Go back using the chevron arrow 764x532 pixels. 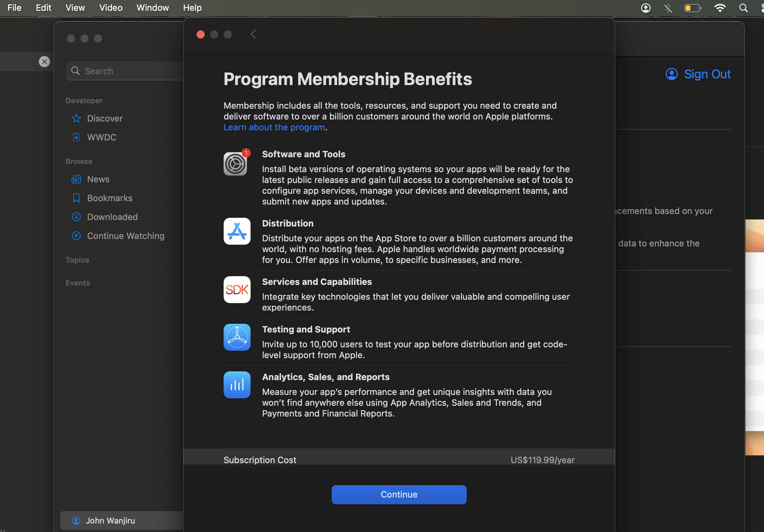click(253, 34)
